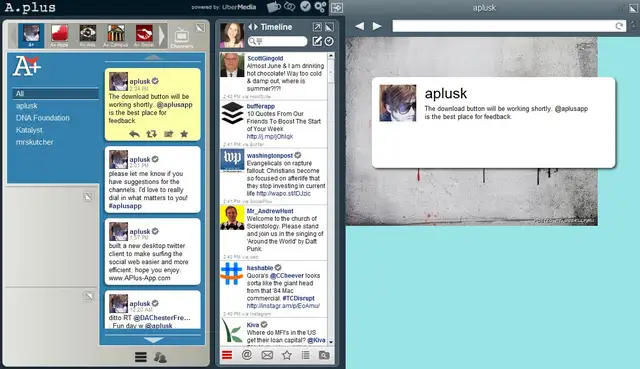
Task: Click the people icon below the channel feed
Action: coord(160,358)
